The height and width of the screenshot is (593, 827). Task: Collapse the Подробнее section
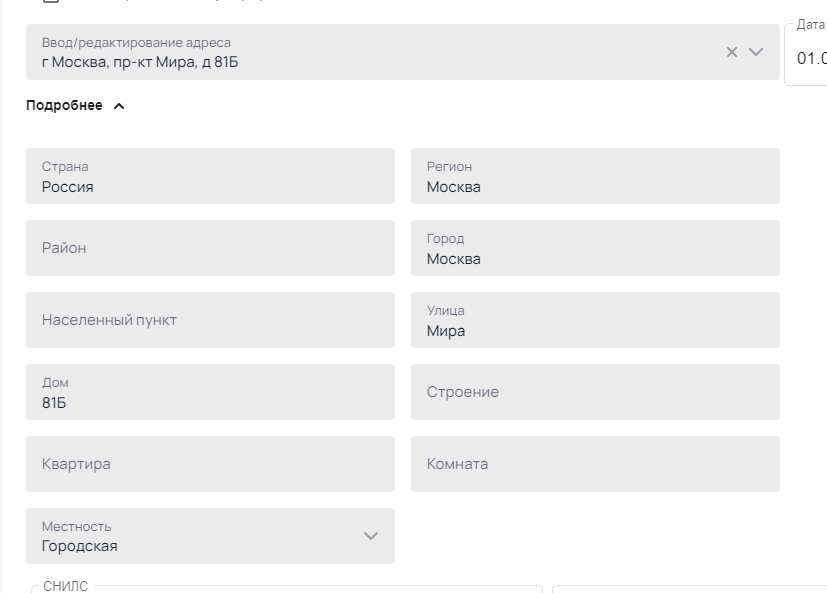pyautogui.click(x=75, y=106)
